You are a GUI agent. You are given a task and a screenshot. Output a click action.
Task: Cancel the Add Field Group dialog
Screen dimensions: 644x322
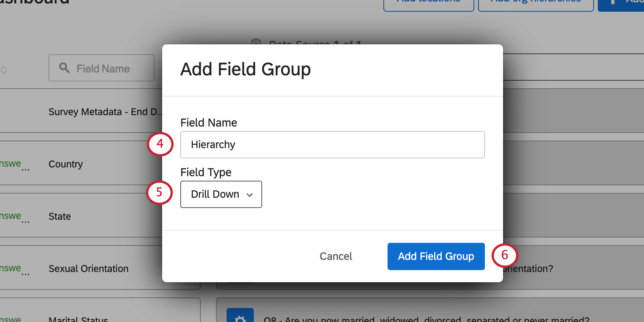click(336, 256)
